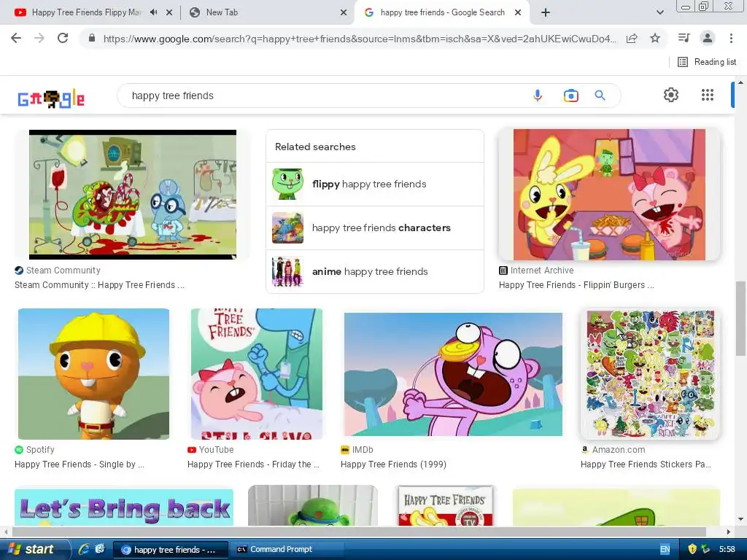Viewport: 747px width, 560px height.
Task: View site security lock information
Action: pos(92,38)
